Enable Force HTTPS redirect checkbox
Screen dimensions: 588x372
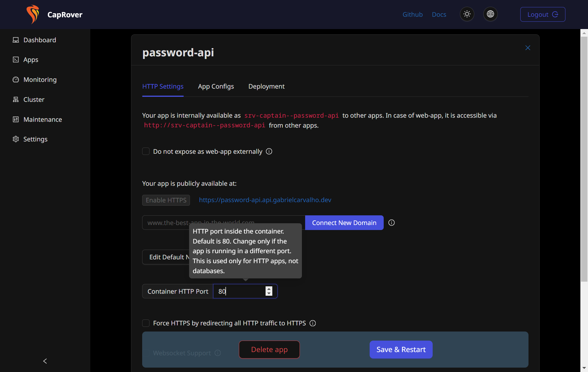[x=146, y=323]
